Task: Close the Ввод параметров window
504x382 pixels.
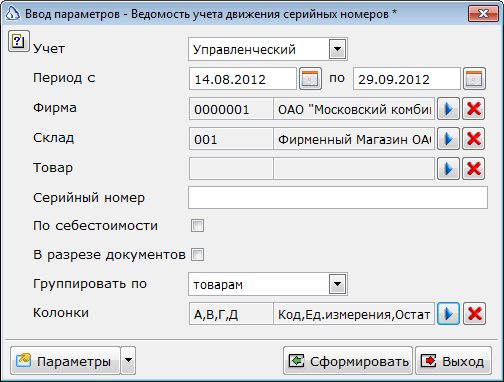Action: pos(483,14)
